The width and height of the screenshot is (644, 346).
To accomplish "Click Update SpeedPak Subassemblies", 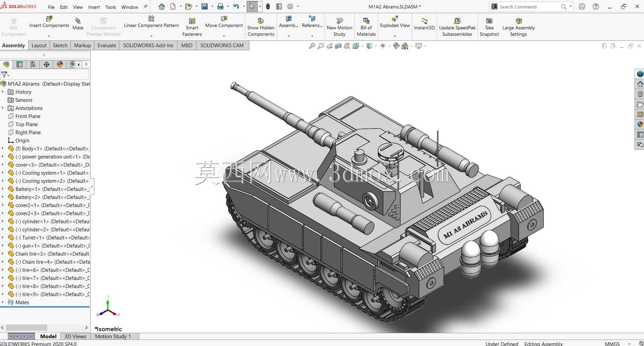I will click(457, 27).
